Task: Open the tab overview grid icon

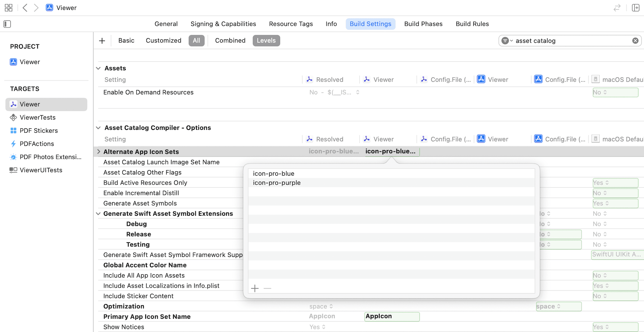Action: pyautogui.click(x=9, y=7)
